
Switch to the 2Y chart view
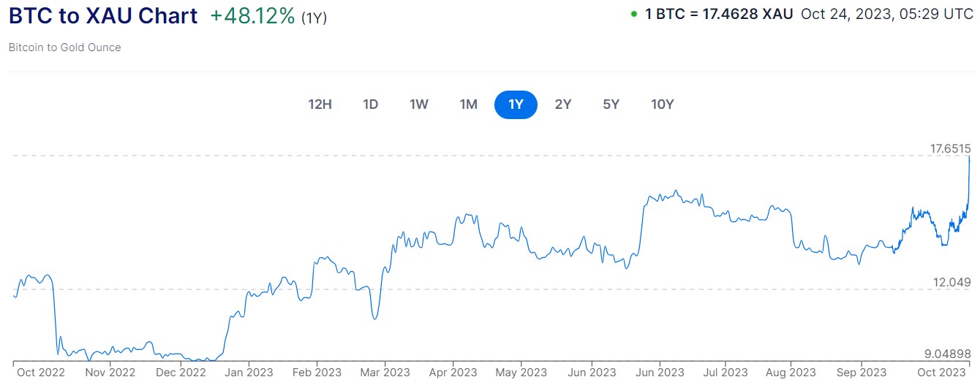click(x=563, y=104)
